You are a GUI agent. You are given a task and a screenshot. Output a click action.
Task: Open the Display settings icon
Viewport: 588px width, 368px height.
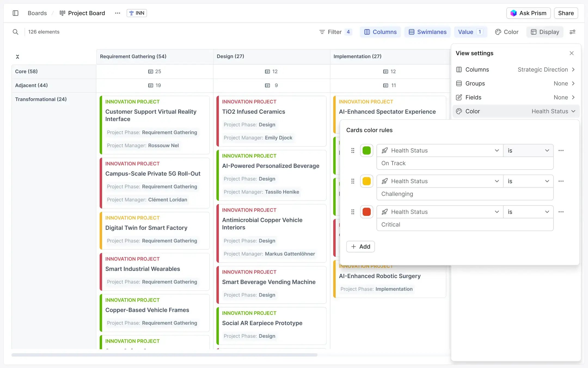coord(534,32)
